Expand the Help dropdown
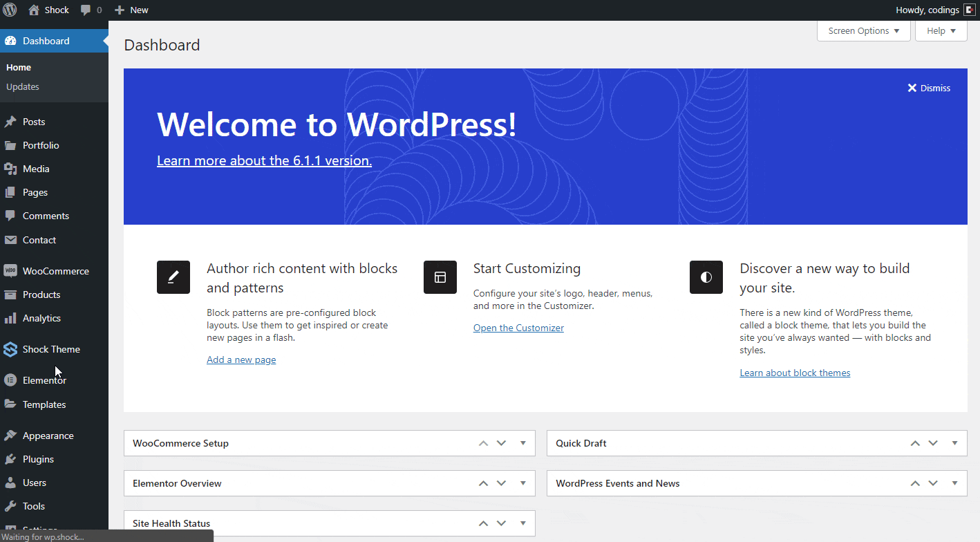The height and width of the screenshot is (542, 980). click(x=941, y=30)
